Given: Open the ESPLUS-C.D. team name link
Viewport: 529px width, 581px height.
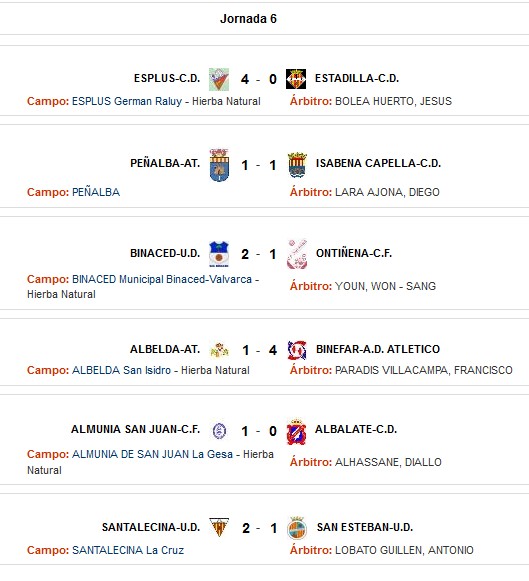Looking at the screenshot, I should (167, 79).
